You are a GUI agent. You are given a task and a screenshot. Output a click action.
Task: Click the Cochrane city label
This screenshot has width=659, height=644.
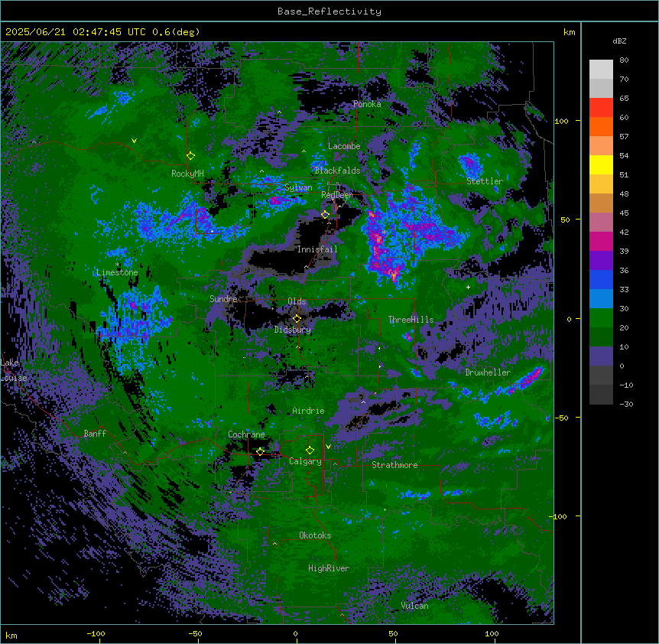[x=246, y=434]
